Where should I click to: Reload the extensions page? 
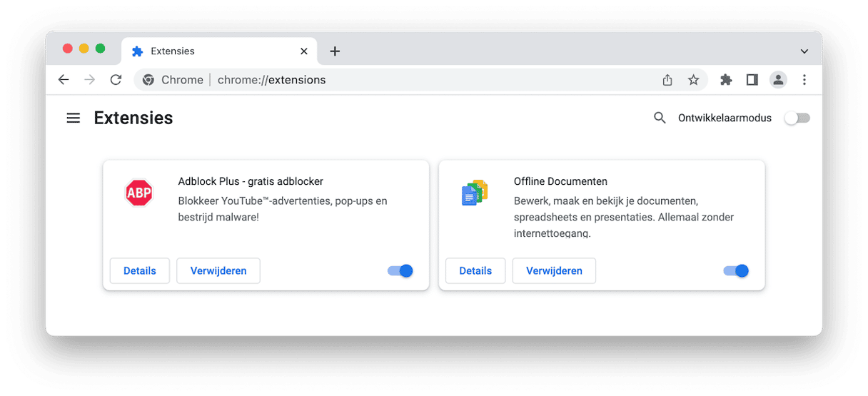pos(116,80)
